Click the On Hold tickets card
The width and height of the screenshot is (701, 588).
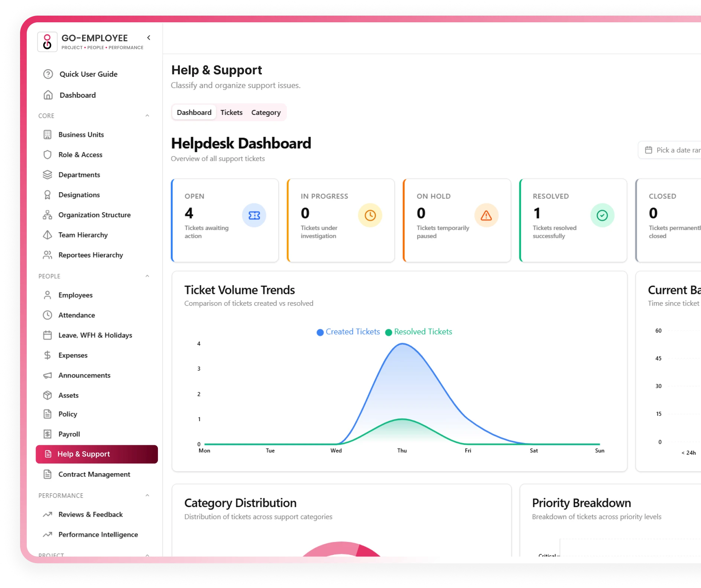tap(457, 220)
